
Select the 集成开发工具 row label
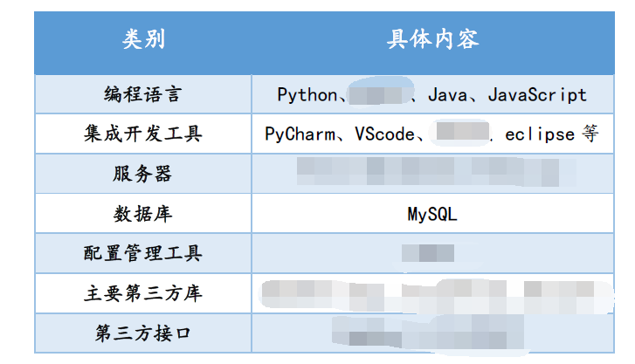point(143,134)
